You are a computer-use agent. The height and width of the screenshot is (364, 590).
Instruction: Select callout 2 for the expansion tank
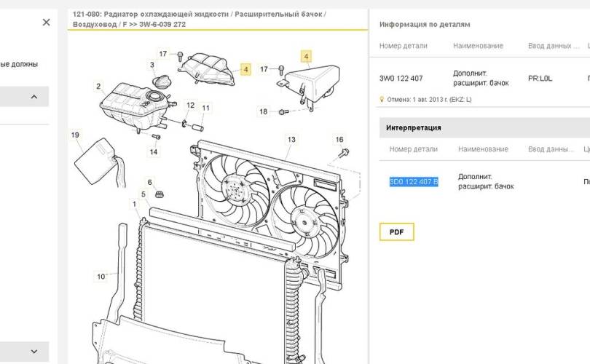98,86
